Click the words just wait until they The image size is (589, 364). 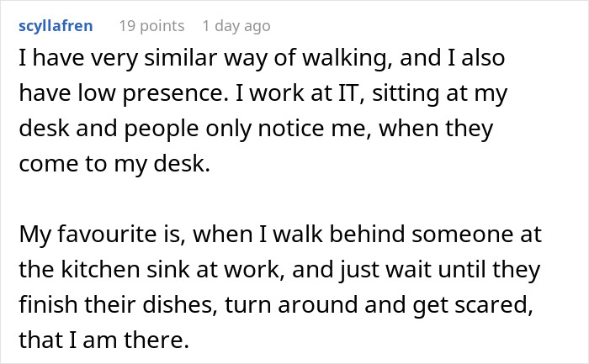pyautogui.click(x=440, y=270)
